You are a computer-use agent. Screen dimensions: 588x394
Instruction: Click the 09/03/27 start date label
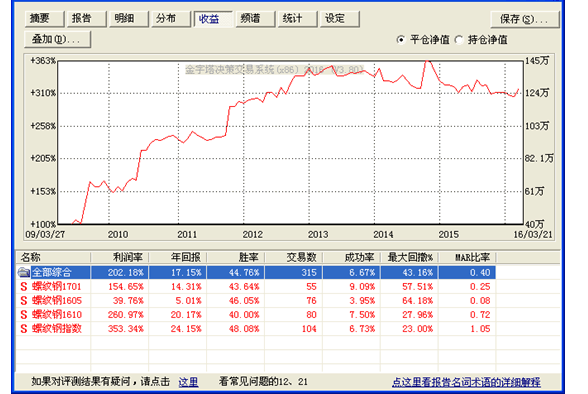coord(45,235)
